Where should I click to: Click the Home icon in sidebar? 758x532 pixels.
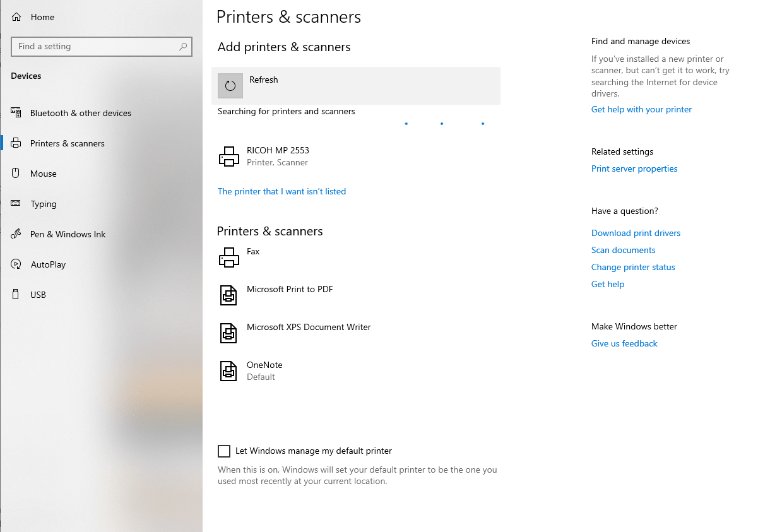tap(16, 17)
